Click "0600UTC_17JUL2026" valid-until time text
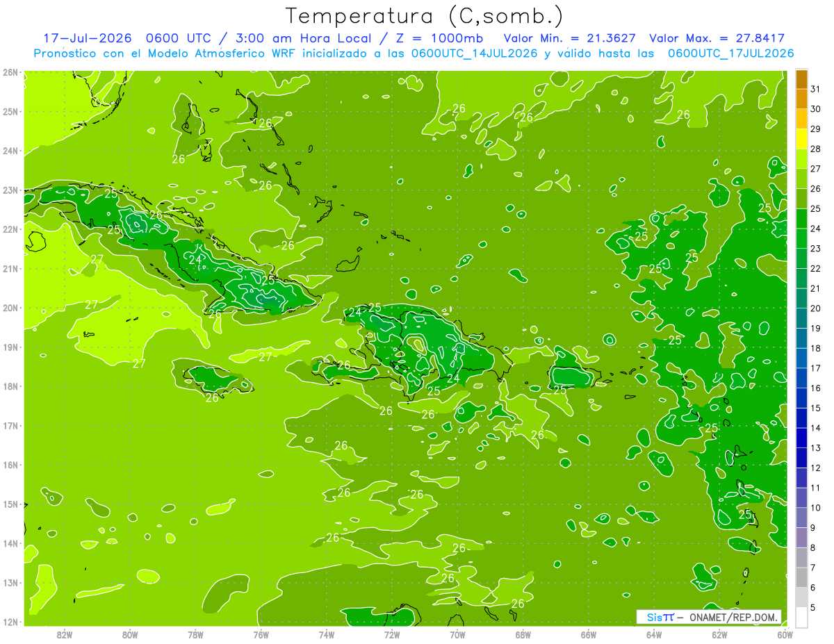 tap(730, 53)
